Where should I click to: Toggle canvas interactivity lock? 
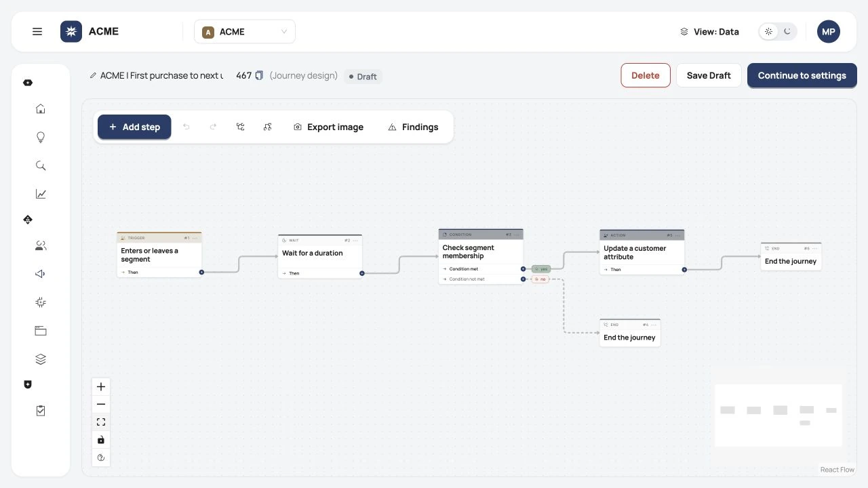tap(101, 440)
